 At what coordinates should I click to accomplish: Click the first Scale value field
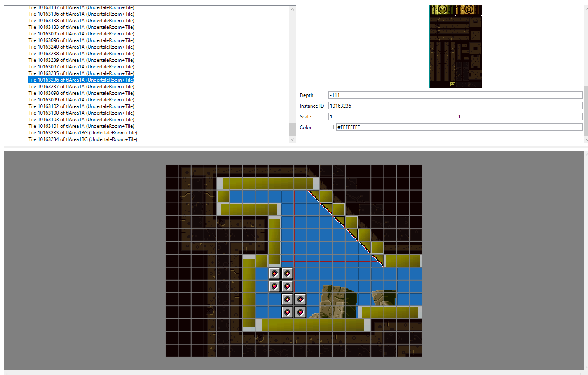[391, 117]
